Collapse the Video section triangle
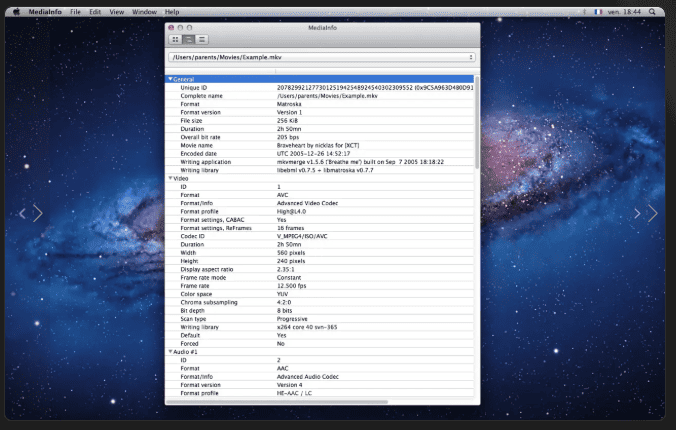Viewport: 676px width, 430px height. (x=170, y=178)
